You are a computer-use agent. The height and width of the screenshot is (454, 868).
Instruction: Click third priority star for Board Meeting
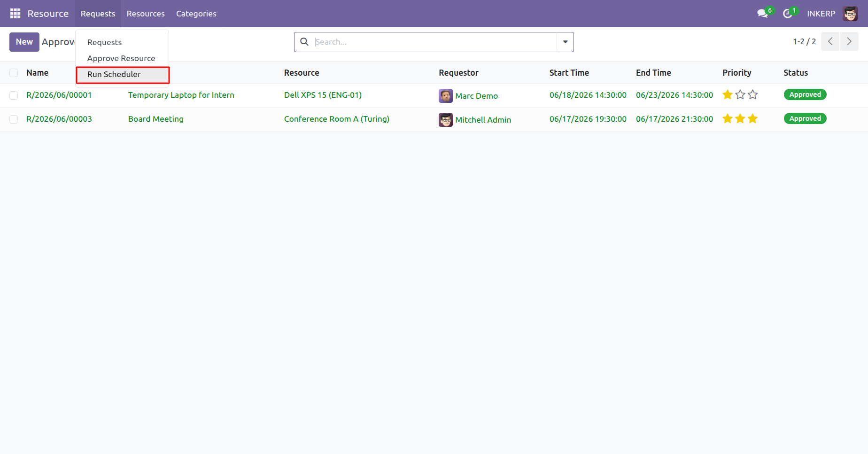click(x=753, y=119)
